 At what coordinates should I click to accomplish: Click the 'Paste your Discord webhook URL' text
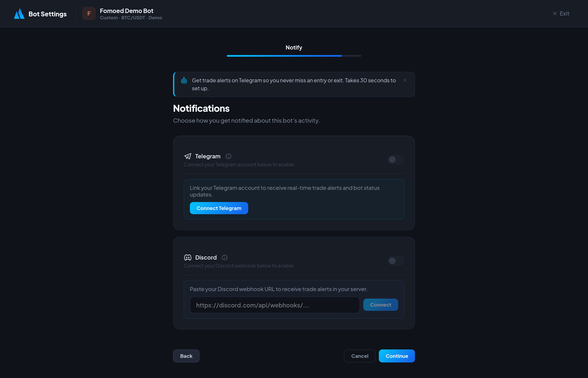[278, 289]
